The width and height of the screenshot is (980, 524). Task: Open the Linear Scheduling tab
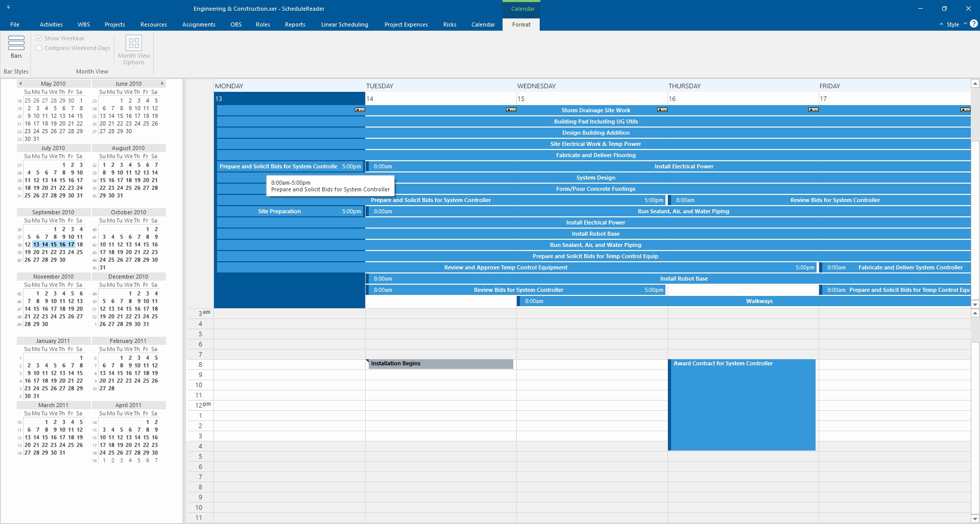coord(345,24)
